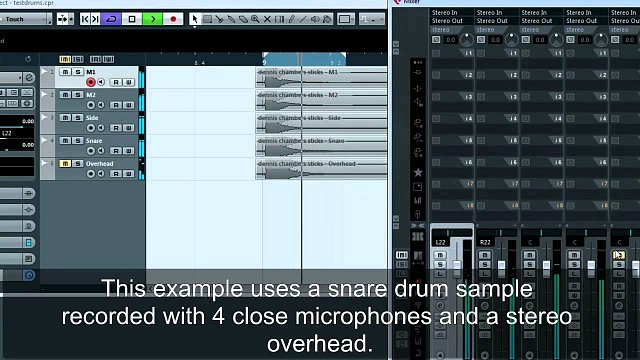Toggle global Read automation above track list
Viewport: 640px width, 360px height.
95,59
